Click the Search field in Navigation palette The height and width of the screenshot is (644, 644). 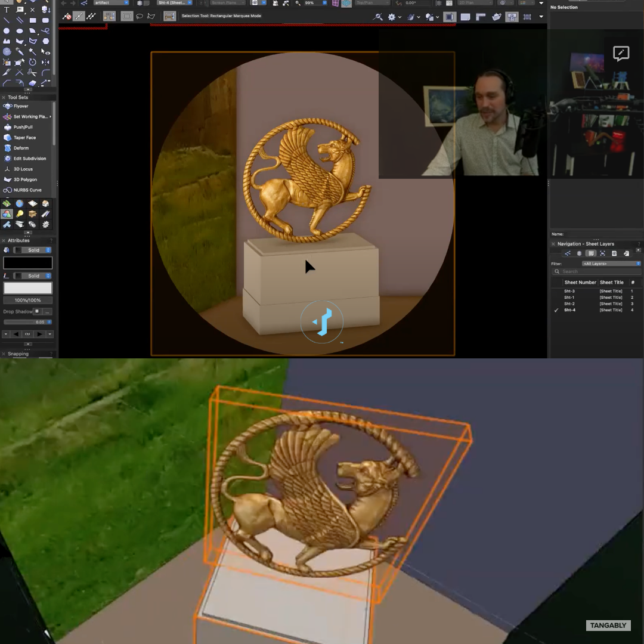596,271
